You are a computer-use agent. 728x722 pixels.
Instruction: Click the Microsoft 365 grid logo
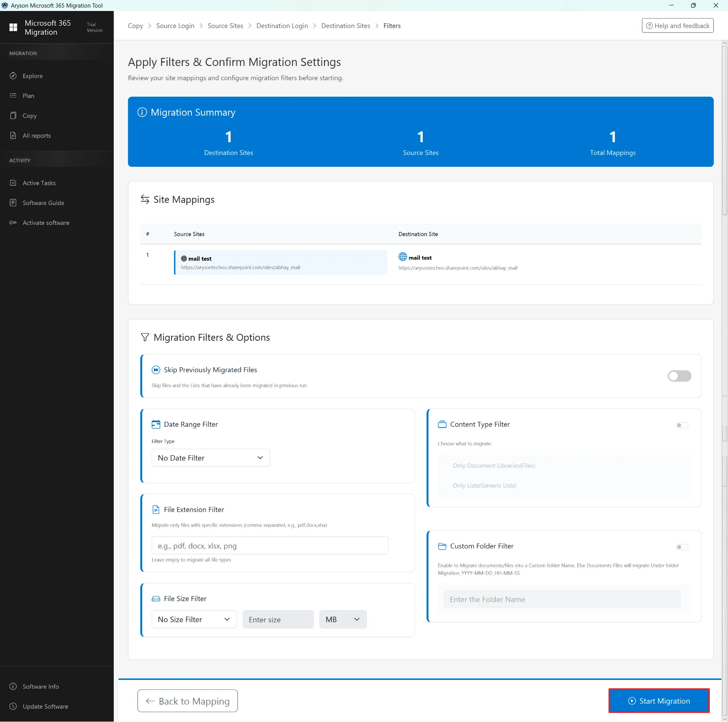coord(13,27)
